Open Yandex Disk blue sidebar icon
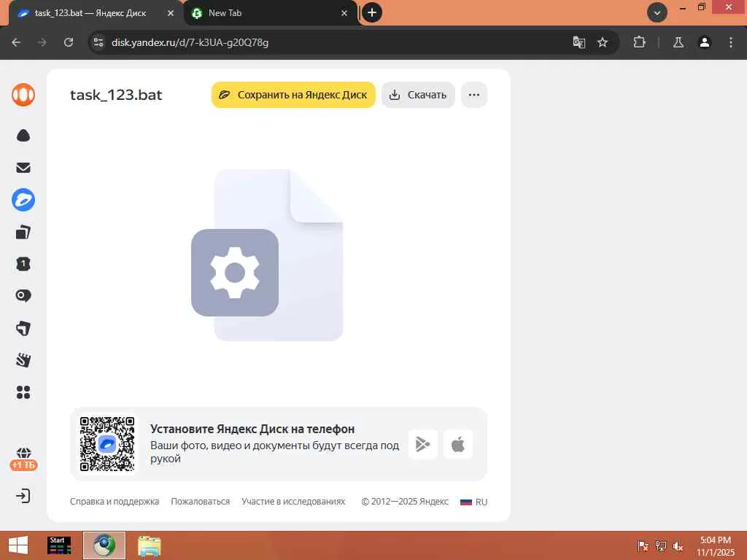 23,200
